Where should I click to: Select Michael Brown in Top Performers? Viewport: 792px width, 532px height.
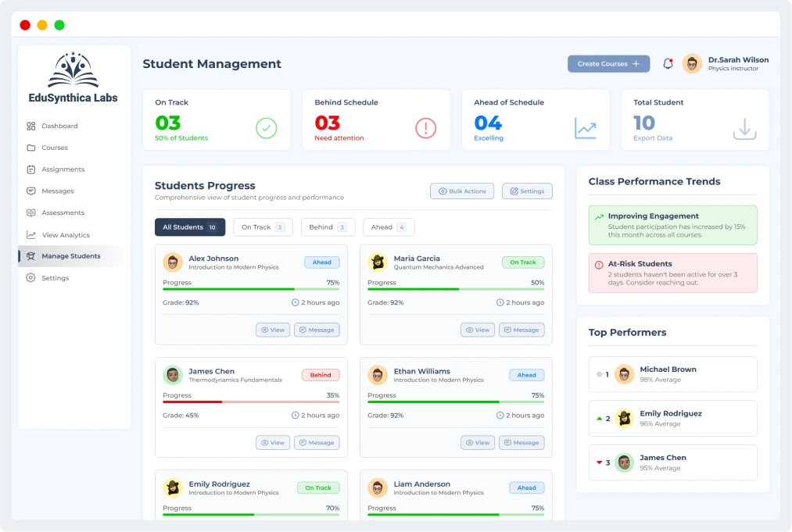point(672,374)
